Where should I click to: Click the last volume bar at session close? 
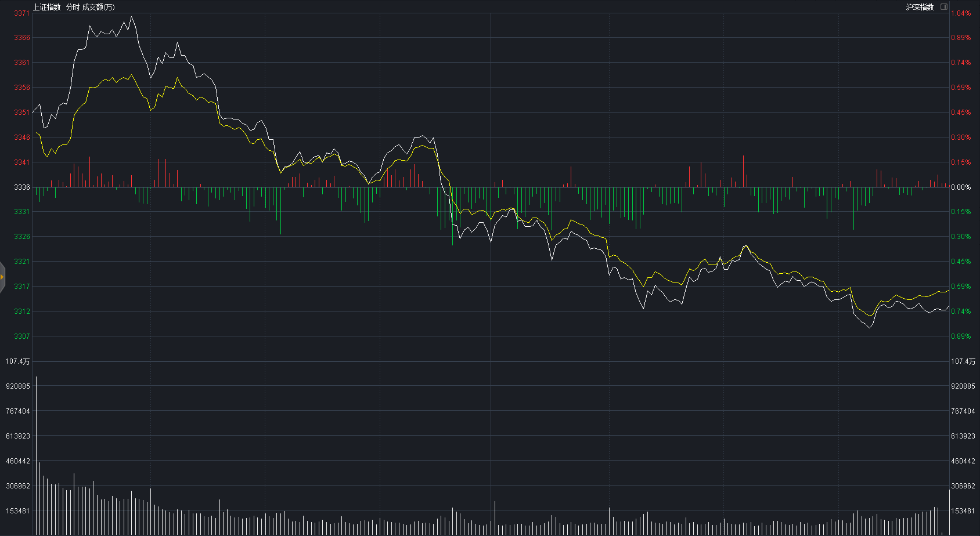coord(949,512)
